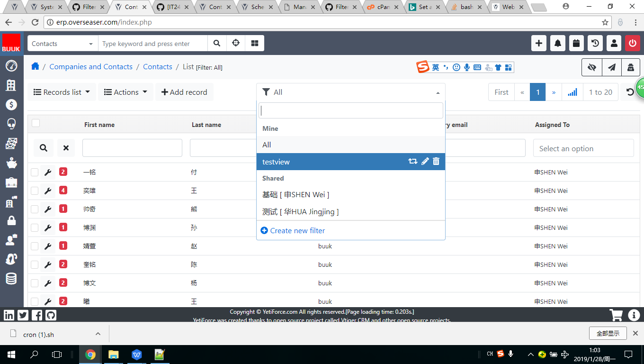Screen dimensions: 644x364
Task: Expand the downloads bar chevron for cron (1).sh
Action: (x=98, y=334)
